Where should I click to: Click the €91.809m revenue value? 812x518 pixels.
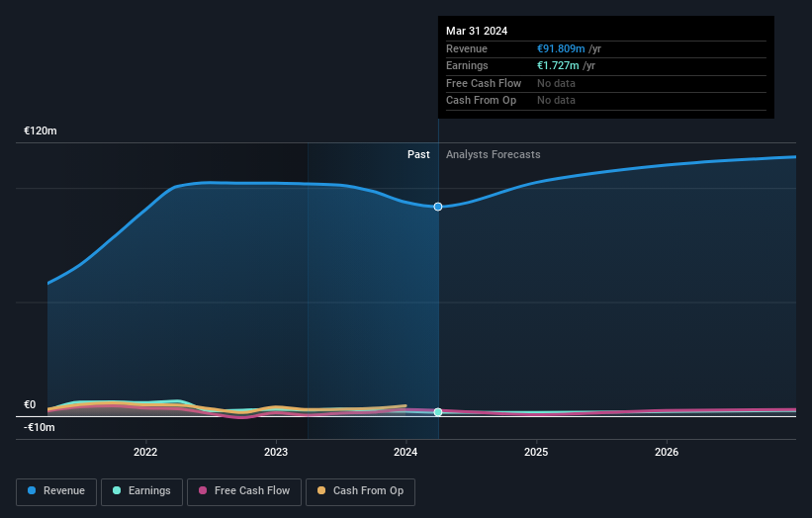coord(561,48)
